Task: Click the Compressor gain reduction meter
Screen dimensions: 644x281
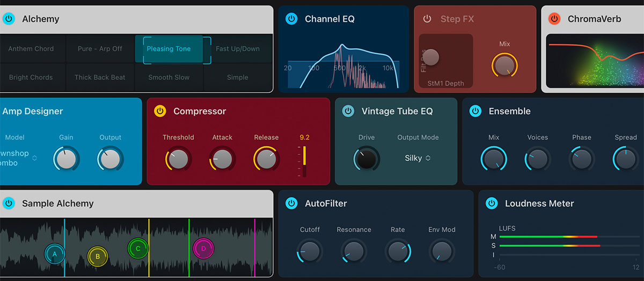Action: pos(304,161)
